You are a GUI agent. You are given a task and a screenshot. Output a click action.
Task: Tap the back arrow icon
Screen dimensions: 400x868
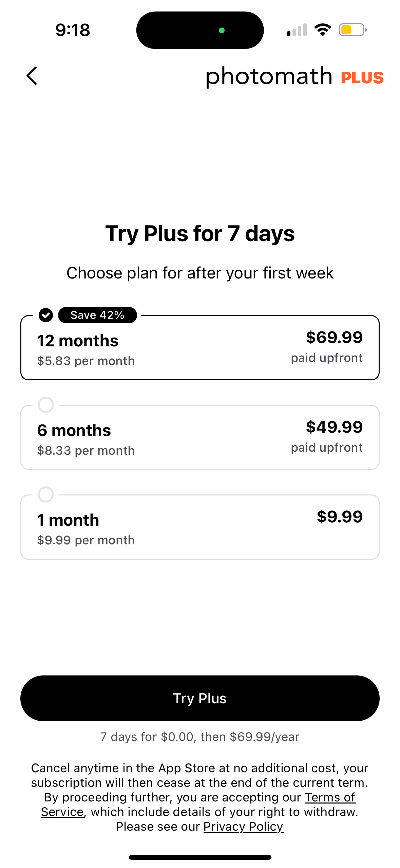pos(32,76)
